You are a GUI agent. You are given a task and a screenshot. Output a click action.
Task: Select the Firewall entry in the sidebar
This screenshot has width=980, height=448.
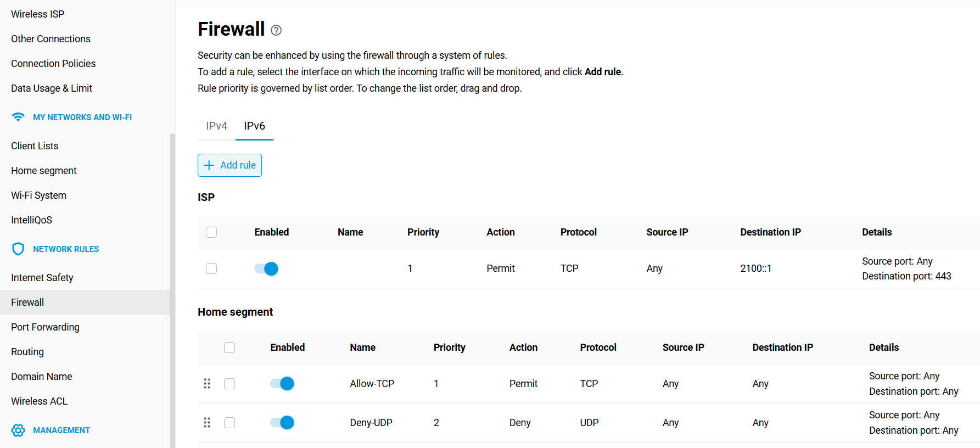(x=27, y=302)
